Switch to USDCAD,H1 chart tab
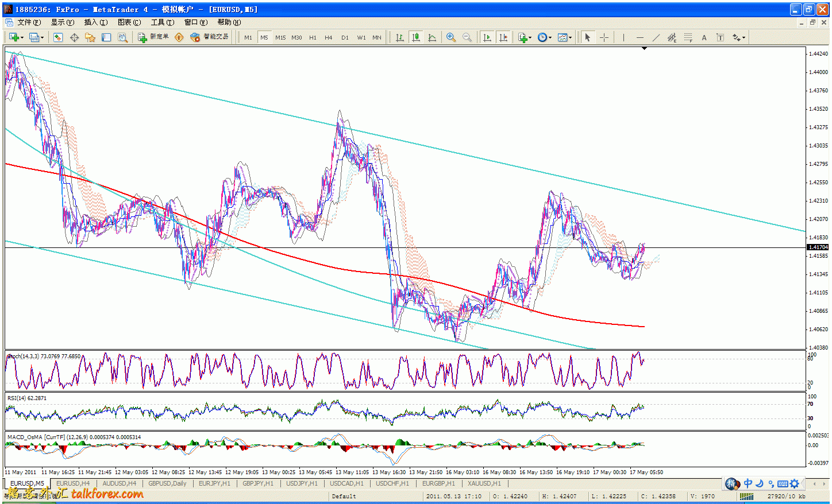This screenshot has height=504, width=832. [x=346, y=483]
